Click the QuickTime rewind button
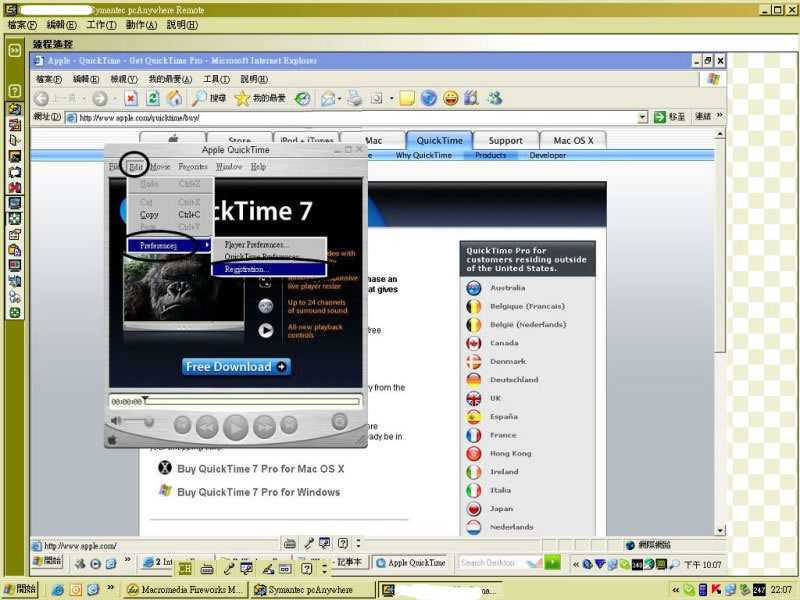The image size is (800, 600). (x=208, y=426)
